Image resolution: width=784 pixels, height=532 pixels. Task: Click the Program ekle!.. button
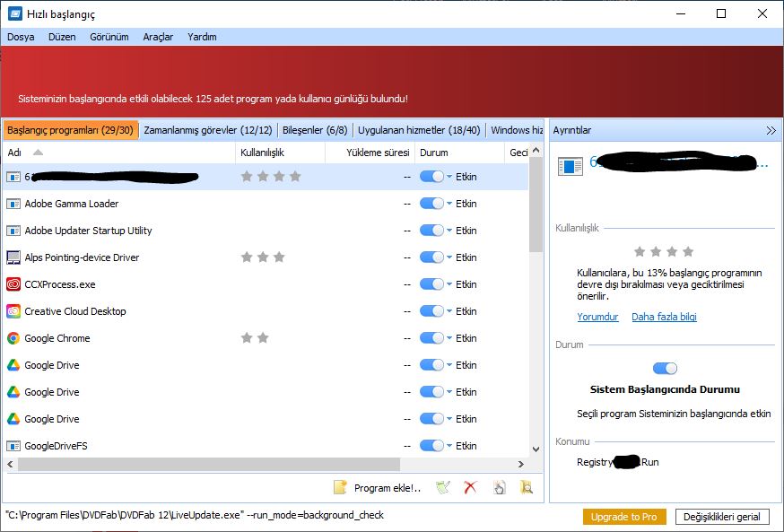pyautogui.click(x=378, y=487)
